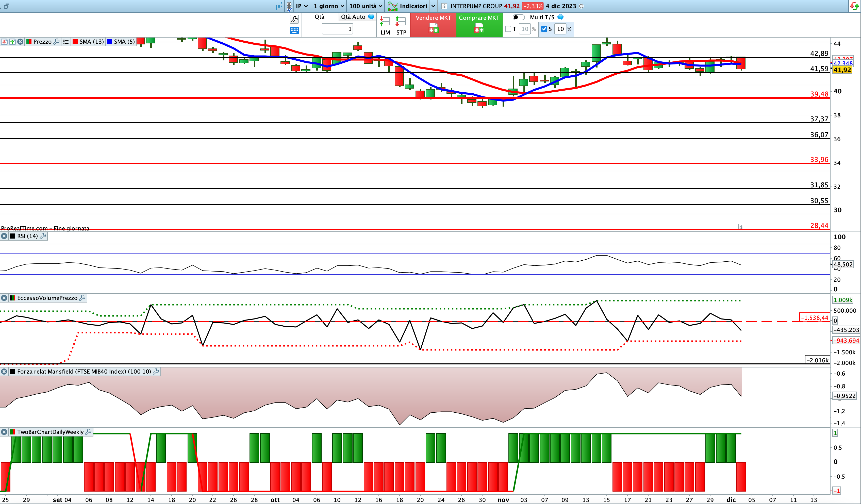Screen dimensions: 861x504
Task: Click the candlestick chart style icon
Action: click(x=279, y=6)
